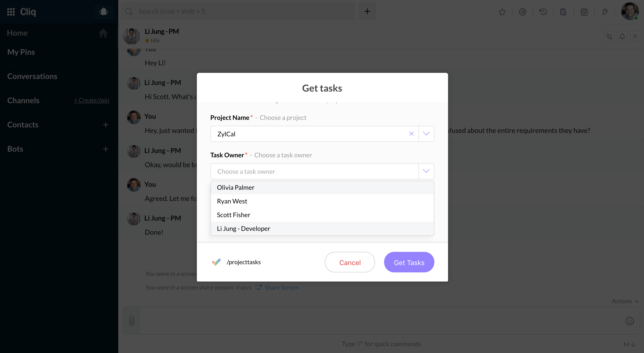Click the notification bell in the sidebar
This screenshot has width=644, height=353.
(x=103, y=11)
